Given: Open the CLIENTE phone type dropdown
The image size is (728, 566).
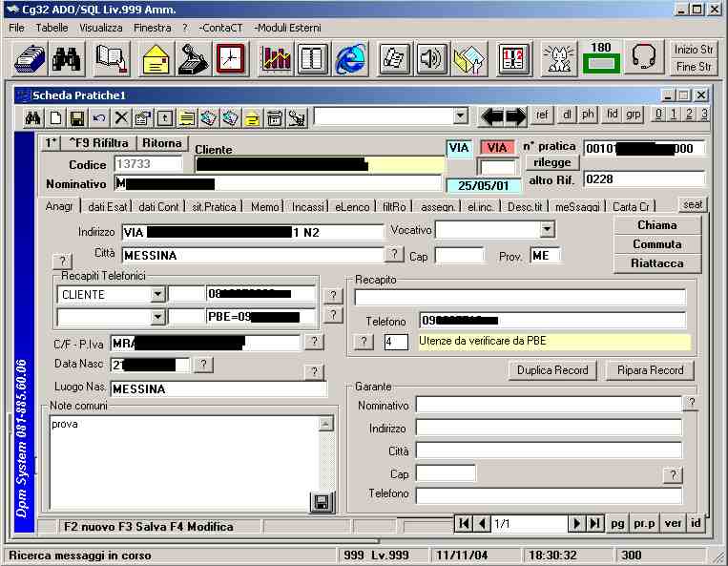Looking at the screenshot, I should click(157, 295).
